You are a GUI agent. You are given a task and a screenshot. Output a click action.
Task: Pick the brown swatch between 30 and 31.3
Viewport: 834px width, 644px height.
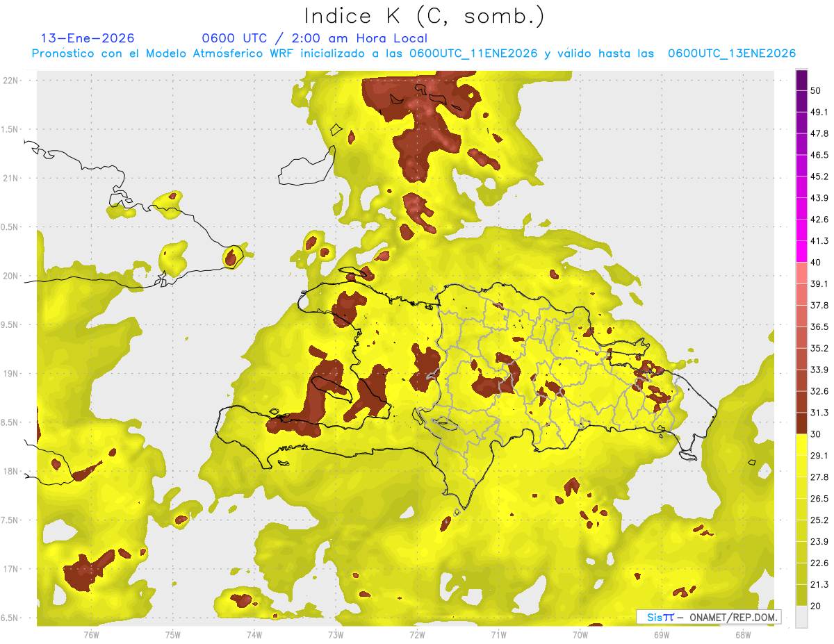coord(801,423)
